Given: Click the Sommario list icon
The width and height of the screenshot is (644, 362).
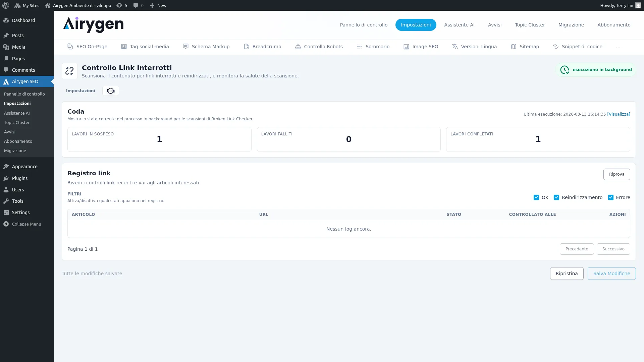Looking at the screenshot, I should point(359,47).
